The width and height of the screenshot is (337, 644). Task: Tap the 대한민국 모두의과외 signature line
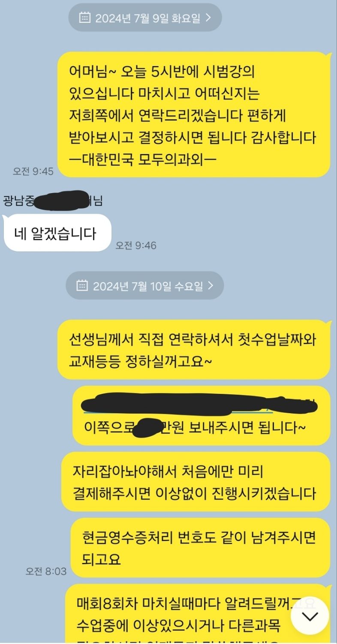pyautogui.click(x=143, y=159)
